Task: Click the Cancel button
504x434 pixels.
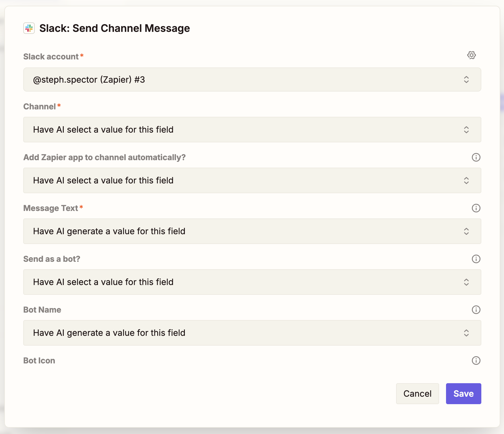Action: pos(417,394)
